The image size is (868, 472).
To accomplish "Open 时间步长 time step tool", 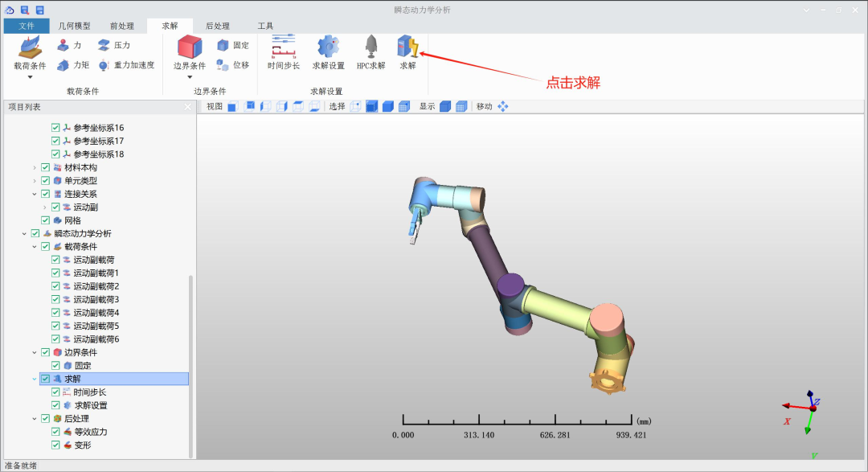I will point(284,47).
